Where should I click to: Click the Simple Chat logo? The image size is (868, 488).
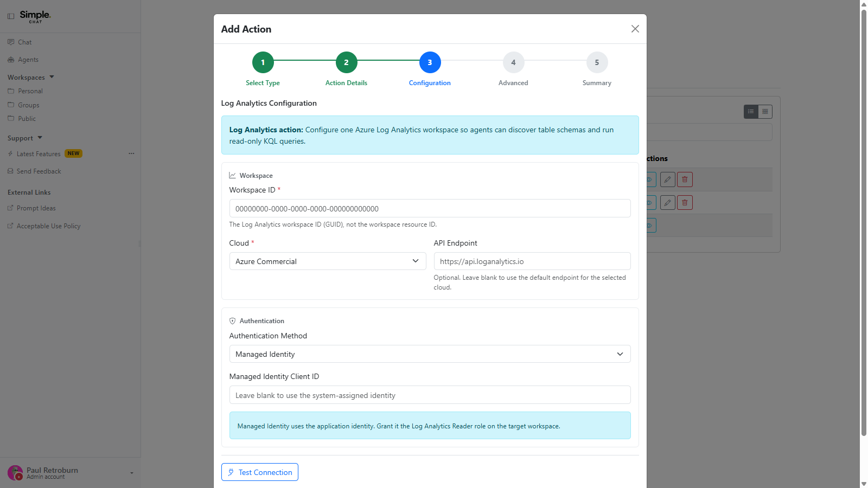35,17
